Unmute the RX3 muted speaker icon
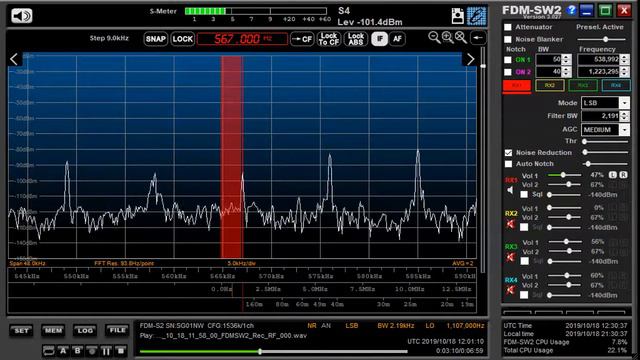This screenshot has width=640, height=360. point(510,257)
